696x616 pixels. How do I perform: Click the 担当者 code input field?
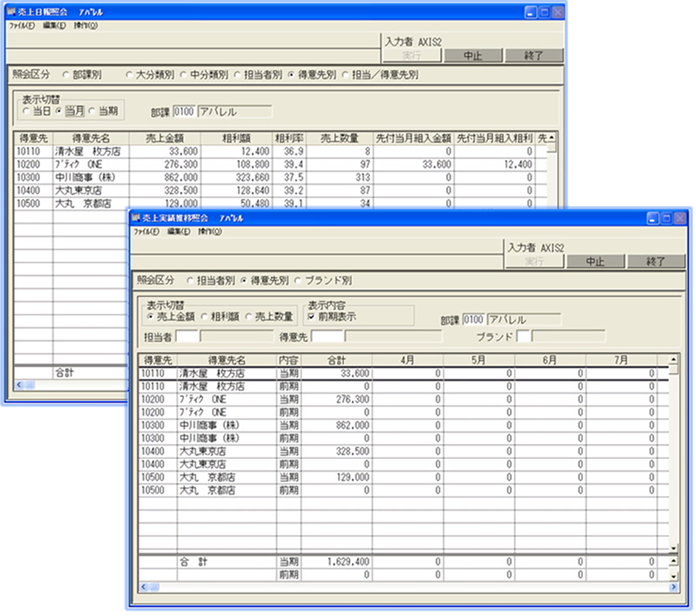point(187,337)
